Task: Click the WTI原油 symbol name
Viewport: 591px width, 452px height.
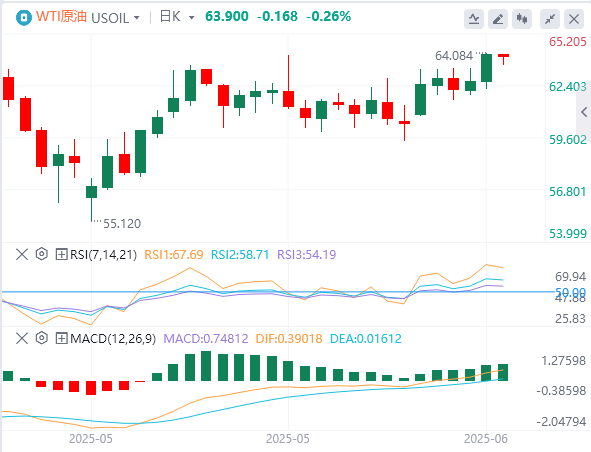Action: coord(61,17)
